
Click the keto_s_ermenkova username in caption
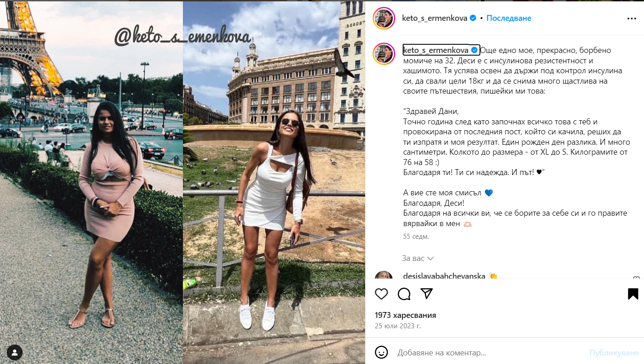pos(436,50)
